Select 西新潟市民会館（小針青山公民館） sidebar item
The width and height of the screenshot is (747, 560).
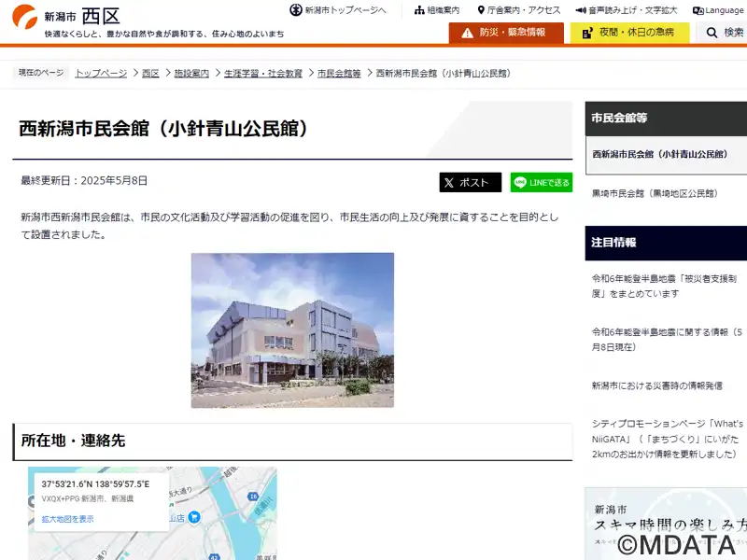(660, 154)
